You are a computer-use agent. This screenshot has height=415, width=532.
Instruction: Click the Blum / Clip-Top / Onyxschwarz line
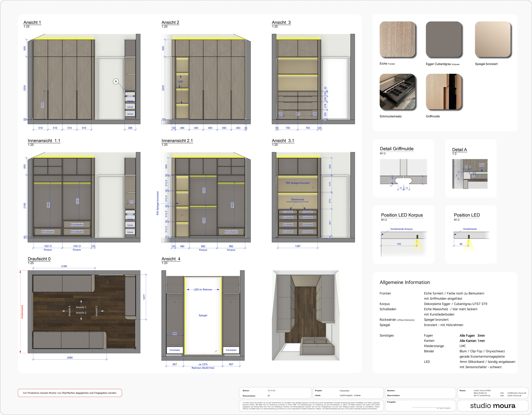(482, 351)
